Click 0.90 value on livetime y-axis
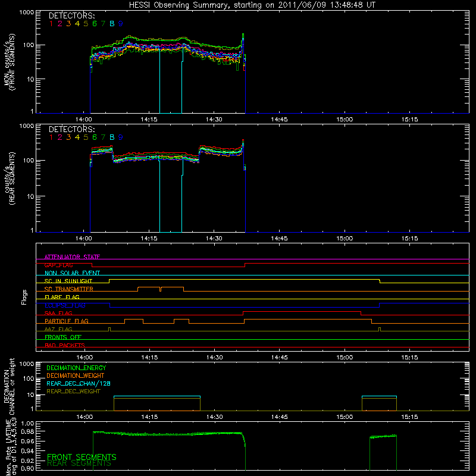 [x=27, y=468]
